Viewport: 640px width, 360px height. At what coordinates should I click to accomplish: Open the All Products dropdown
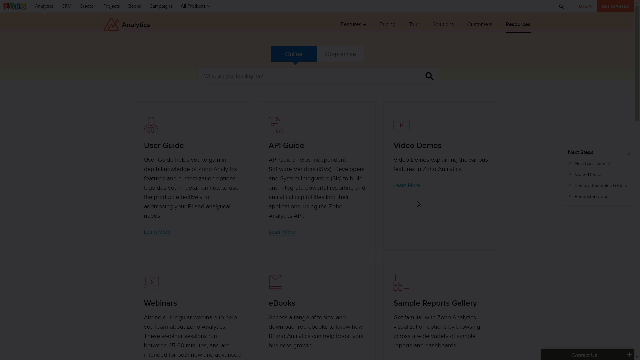[195, 6]
